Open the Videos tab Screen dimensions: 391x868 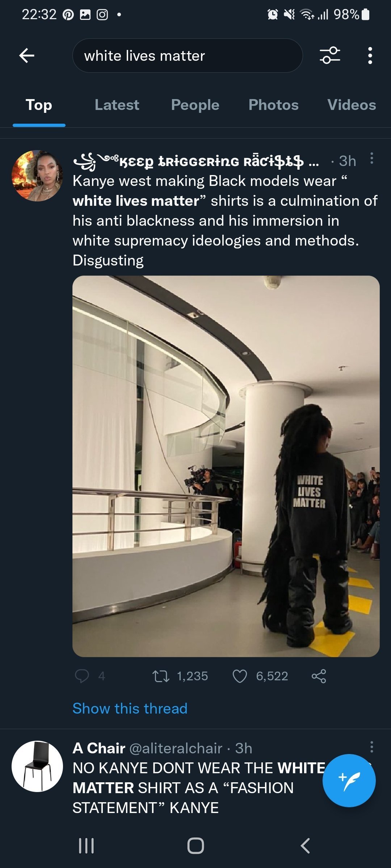[352, 105]
